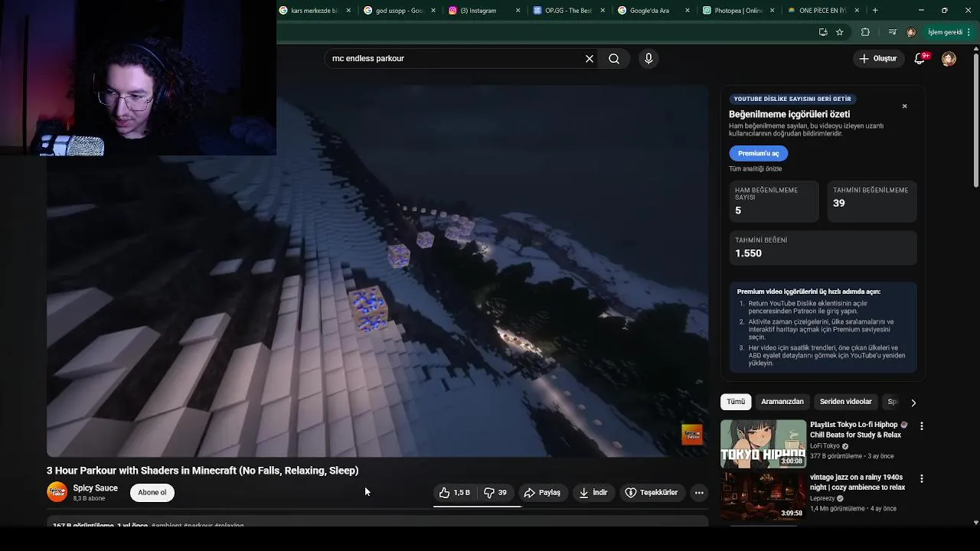Click the Minecraft video player
The height and width of the screenshot is (551, 980).
pyautogui.click(x=377, y=271)
